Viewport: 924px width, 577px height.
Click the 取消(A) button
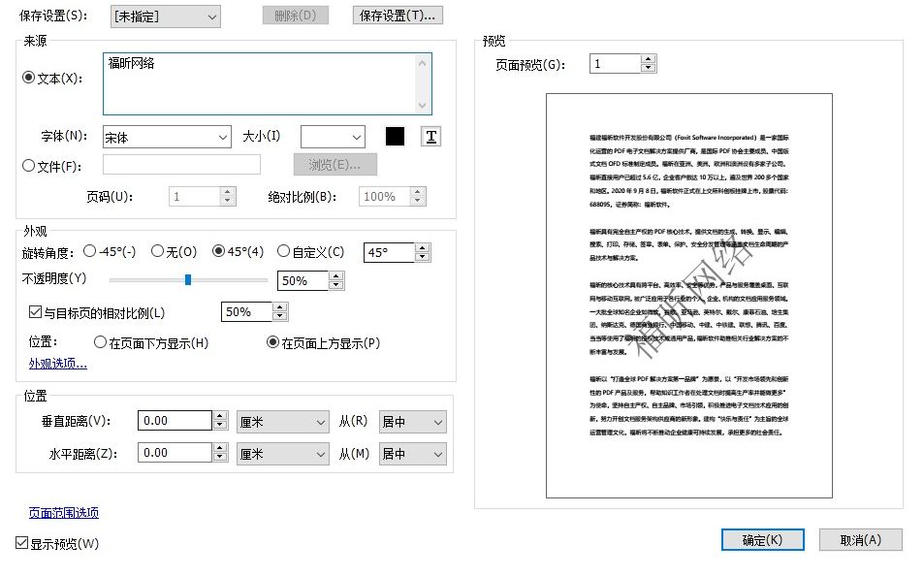coord(861,539)
